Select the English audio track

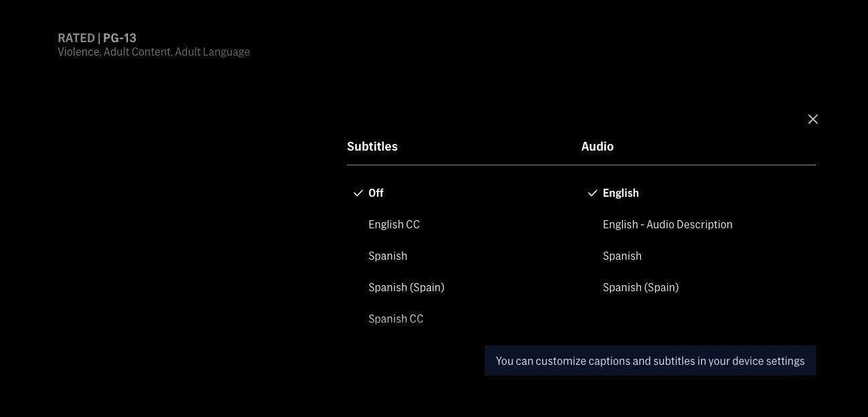point(621,193)
